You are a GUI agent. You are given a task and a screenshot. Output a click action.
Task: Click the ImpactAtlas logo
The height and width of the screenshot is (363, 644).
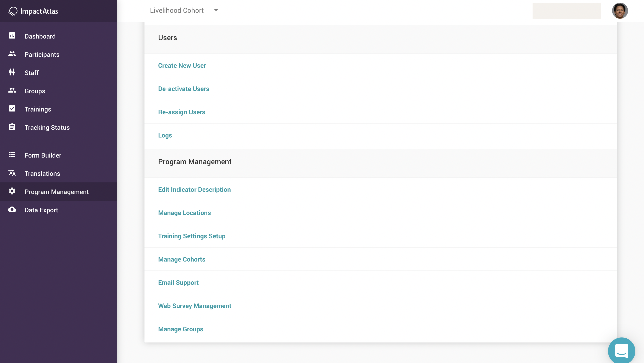pos(33,11)
